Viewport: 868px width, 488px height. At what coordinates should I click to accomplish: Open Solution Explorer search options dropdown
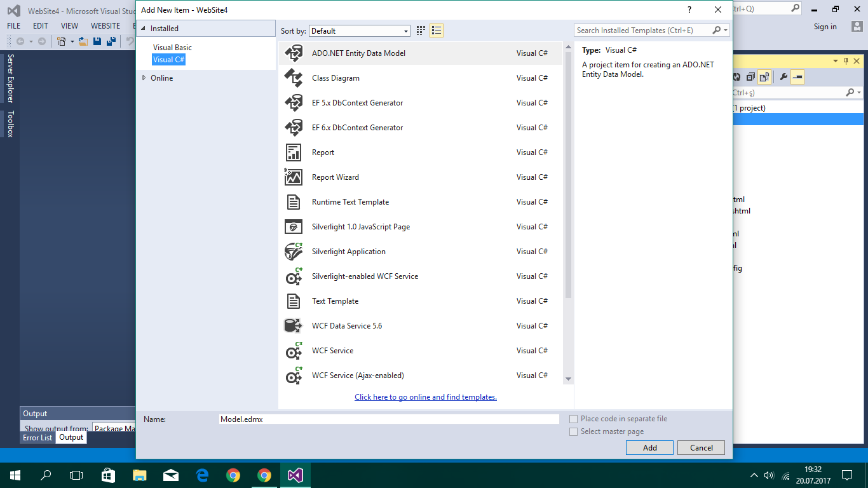point(859,93)
